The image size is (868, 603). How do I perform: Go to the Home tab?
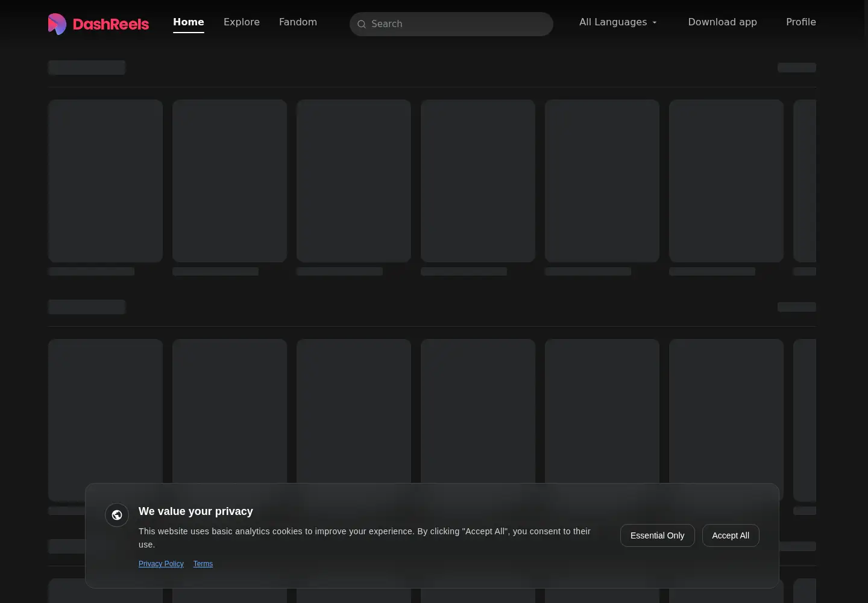(189, 22)
